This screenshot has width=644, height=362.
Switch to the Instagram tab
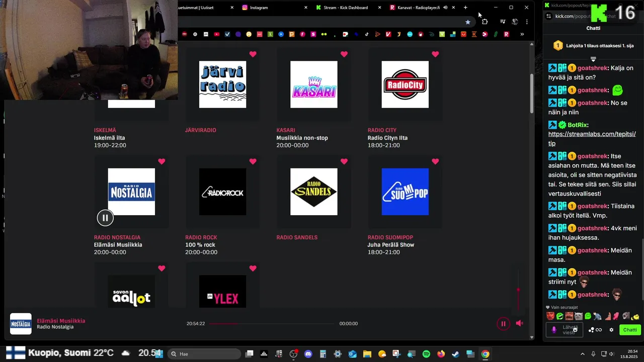coord(273,8)
